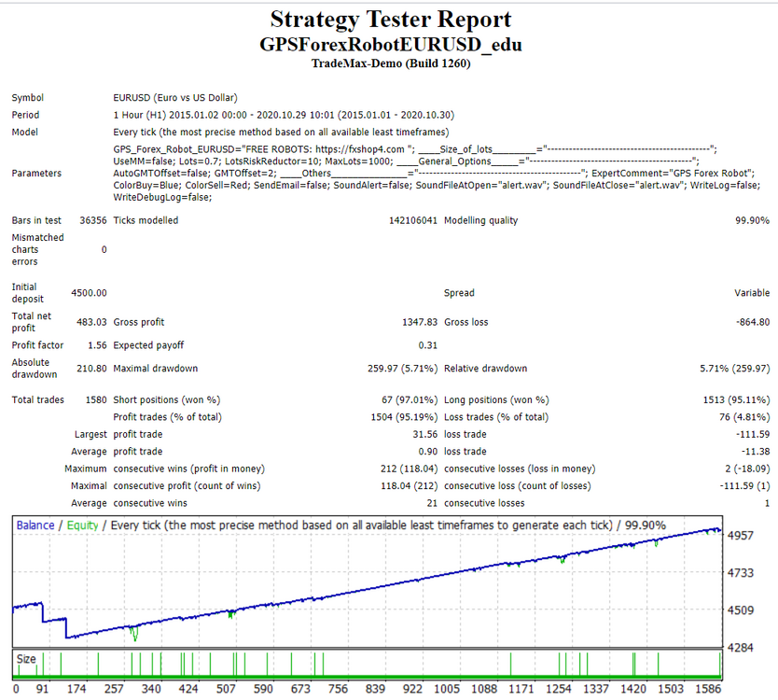Click the 'Strategy Tester Report' heading
Screen dimensions: 778x700
point(391,21)
